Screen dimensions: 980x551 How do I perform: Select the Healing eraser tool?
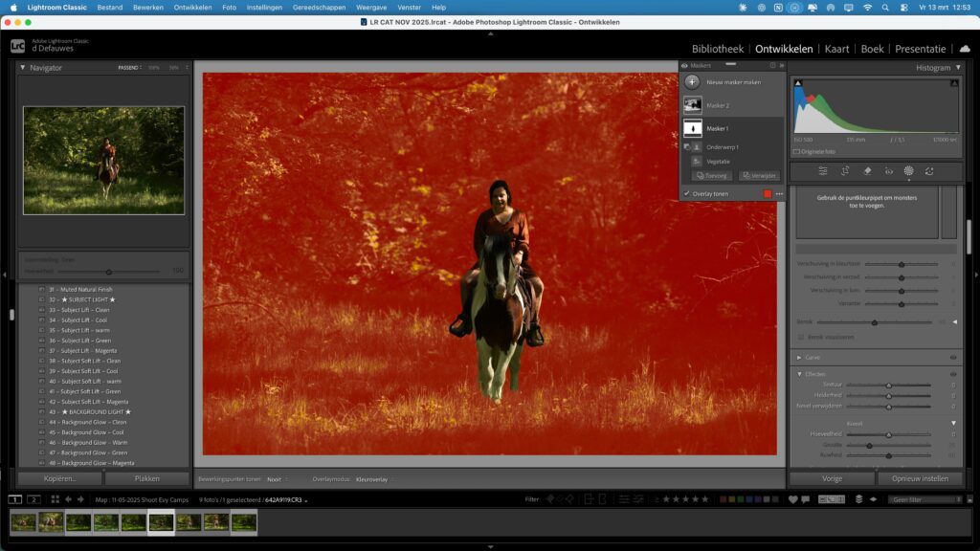(867, 171)
